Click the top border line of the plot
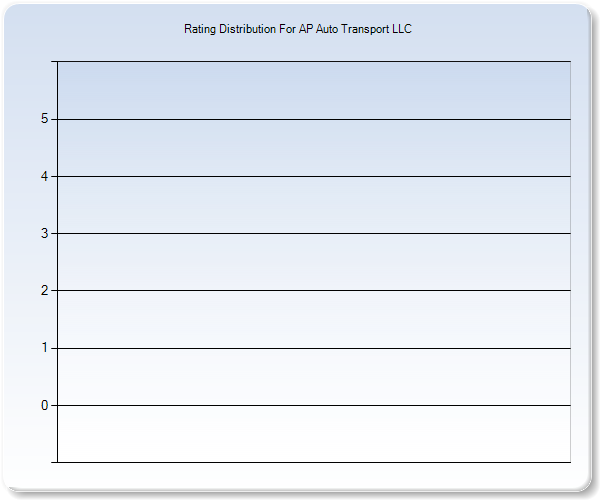600x500 pixels. click(314, 62)
